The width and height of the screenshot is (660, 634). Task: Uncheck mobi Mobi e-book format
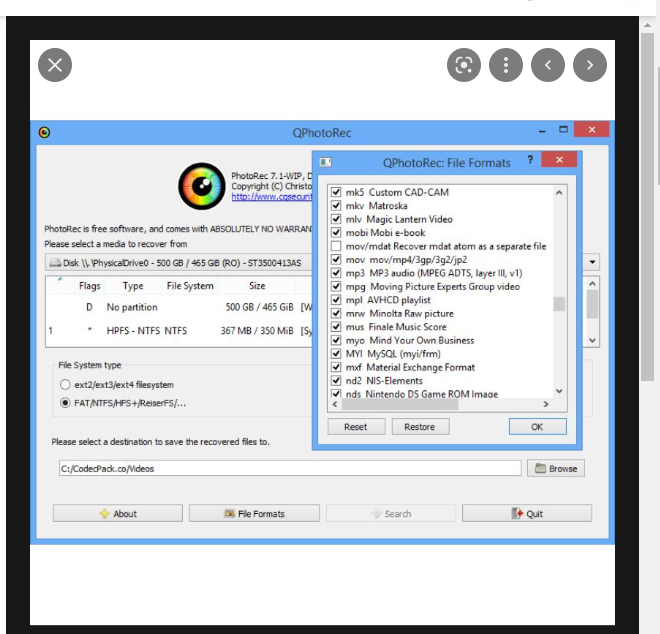click(x=335, y=233)
